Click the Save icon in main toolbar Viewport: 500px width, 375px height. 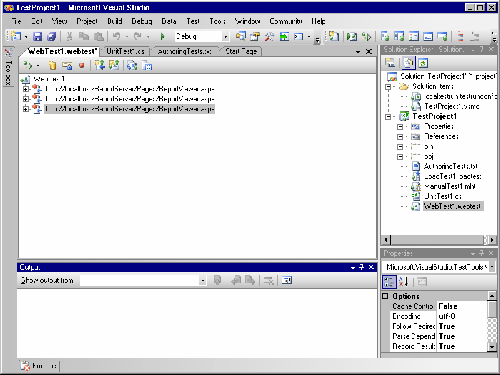pyautogui.click(x=37, y=36)
